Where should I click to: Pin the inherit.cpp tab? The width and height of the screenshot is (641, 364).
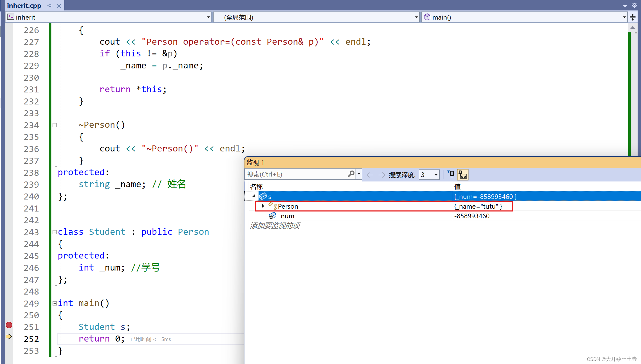coord(49,6)
